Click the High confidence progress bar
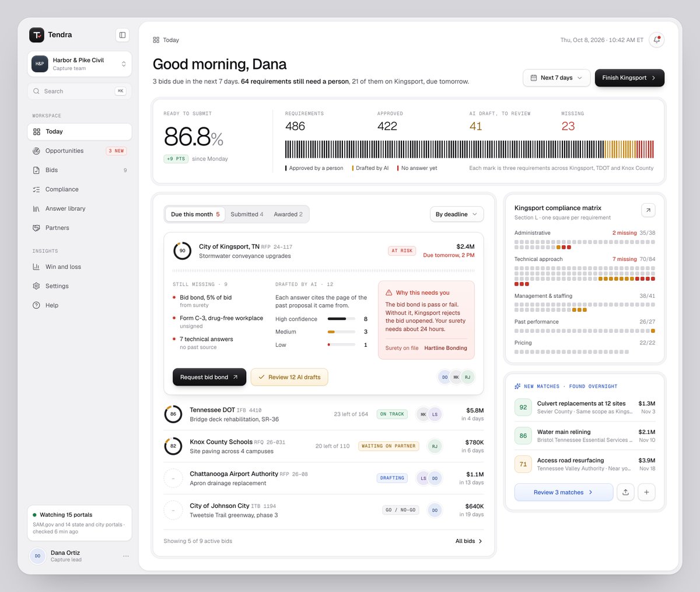700x592 pixels. [341, 319]
